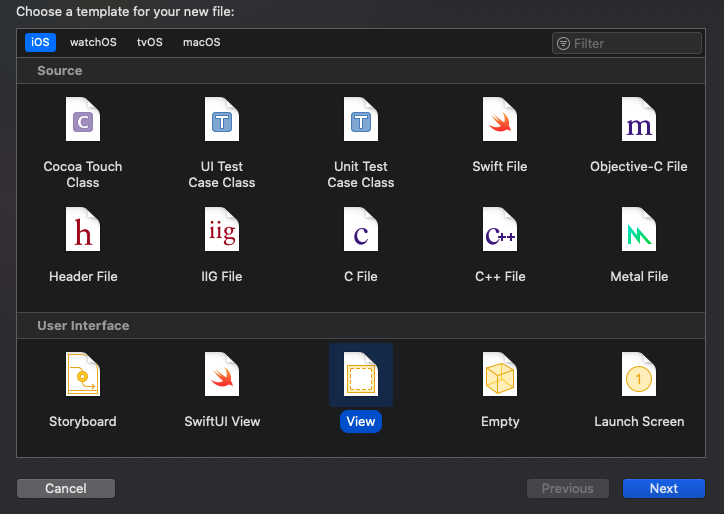Select the Empty interface template icon
724x514 pixels.
[500, 374]
